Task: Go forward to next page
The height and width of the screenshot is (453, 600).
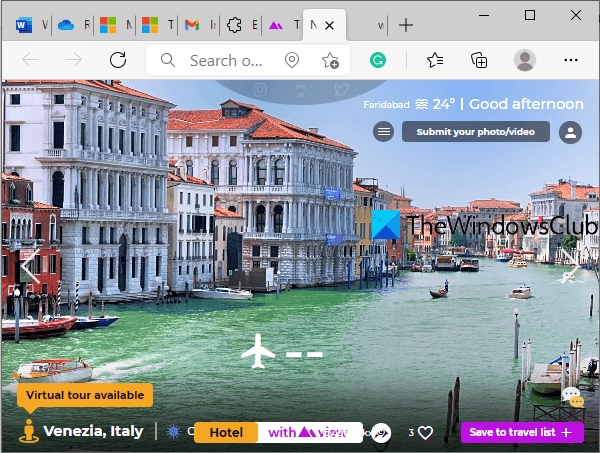Action: tap(73, 60)
